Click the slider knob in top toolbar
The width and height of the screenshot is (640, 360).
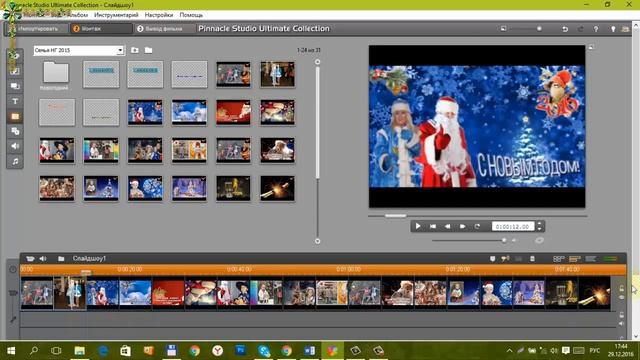click(539, 29)
